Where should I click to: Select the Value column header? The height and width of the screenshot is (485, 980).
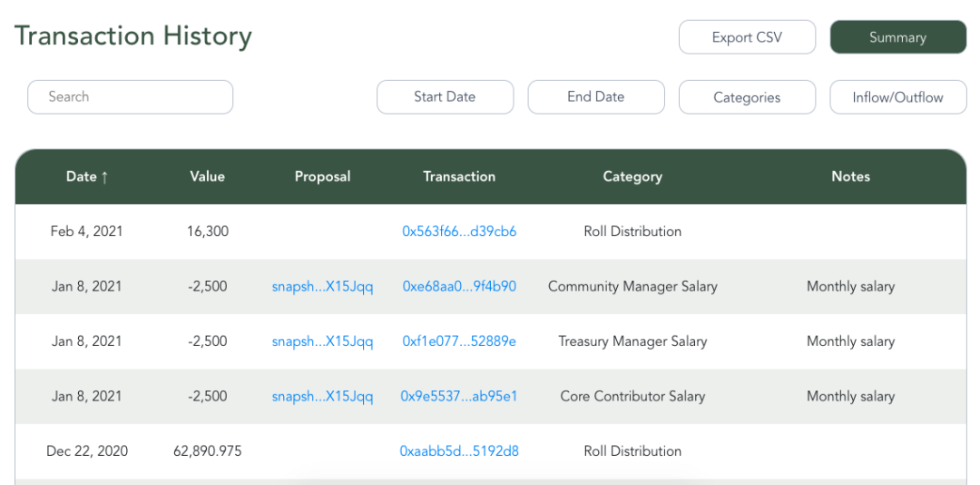[x=208, y=176]
